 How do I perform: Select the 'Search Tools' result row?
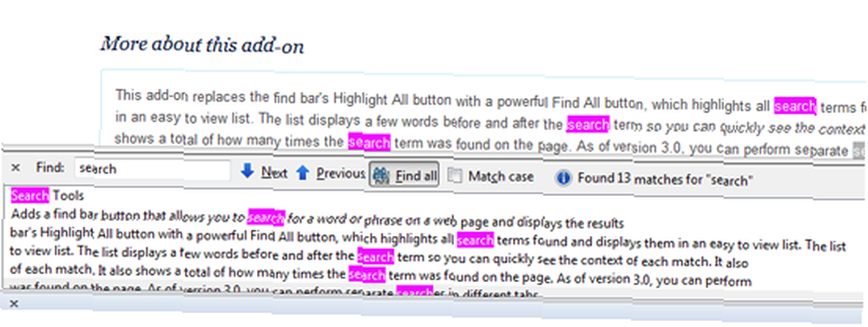48,195
